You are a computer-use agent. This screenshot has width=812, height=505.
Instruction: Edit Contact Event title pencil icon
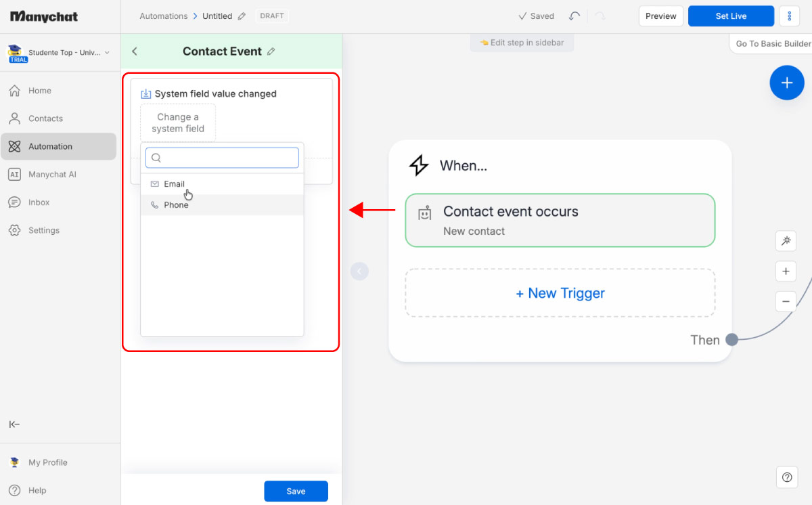[x=271, y=51]
